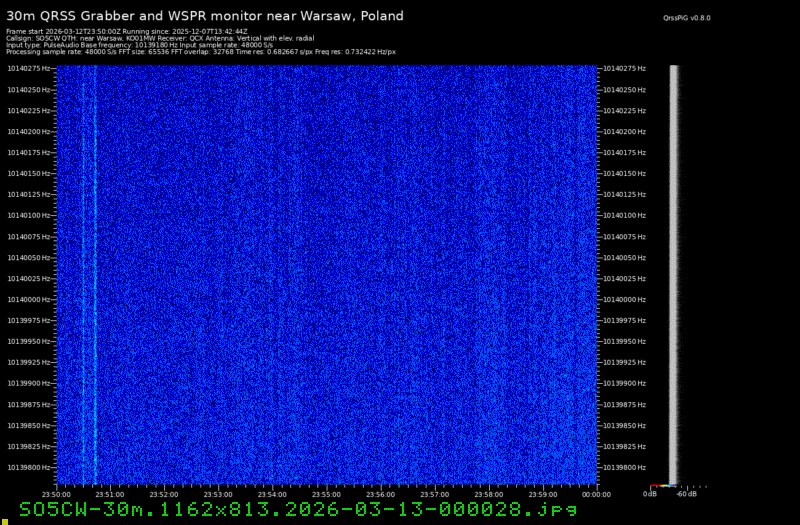800x525 pixels.
Task: Click the -60 dB scale label
Action: (x=685, y=493)
